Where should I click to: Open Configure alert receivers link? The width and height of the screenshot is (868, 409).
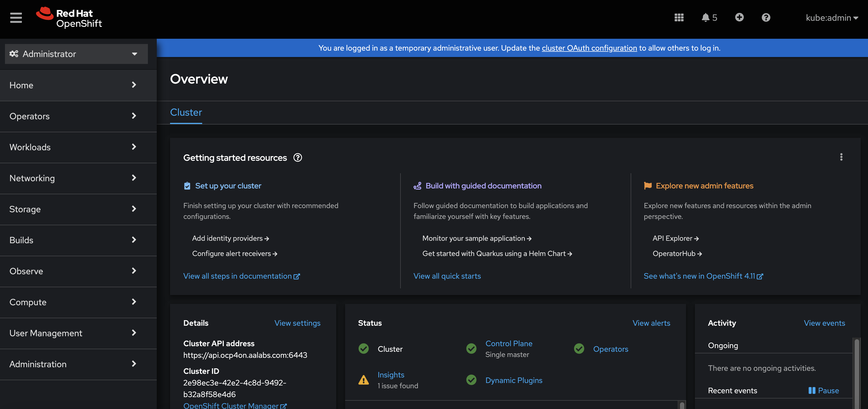pos(235,253)
